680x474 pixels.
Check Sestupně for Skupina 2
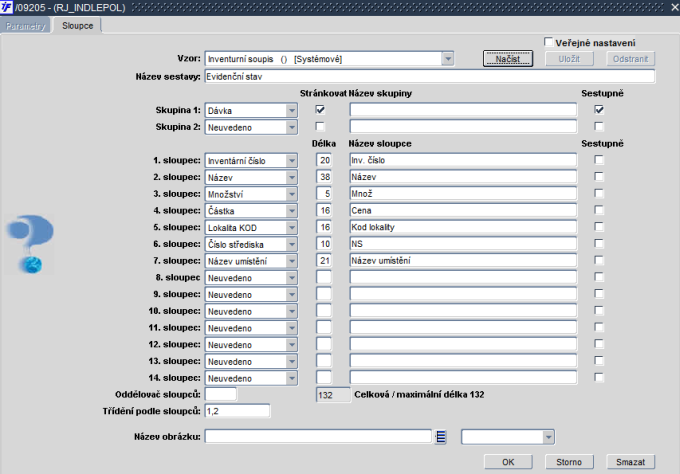(x=599, y=127)
